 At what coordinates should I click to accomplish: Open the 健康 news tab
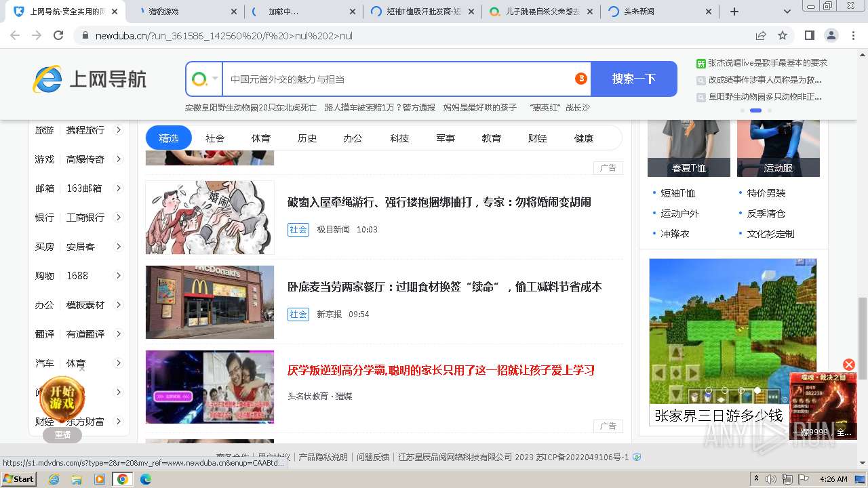click(584, 138)
